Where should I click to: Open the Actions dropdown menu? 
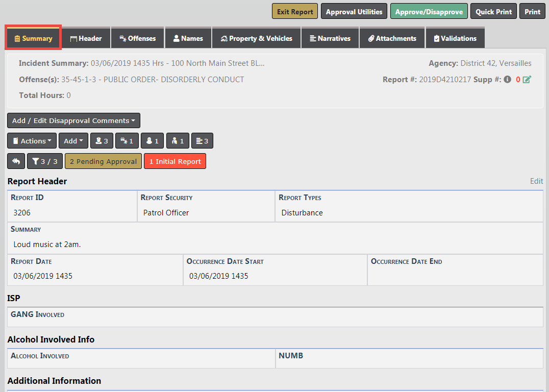[32, 141]
